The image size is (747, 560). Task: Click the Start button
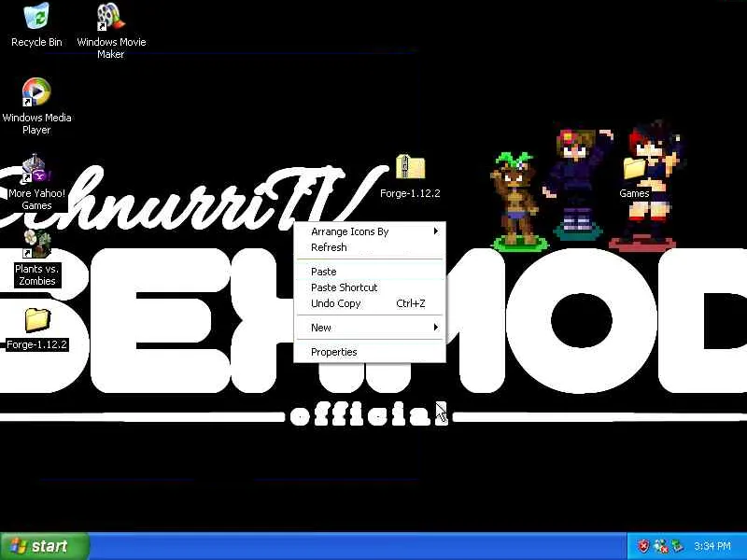click(45, 546)
